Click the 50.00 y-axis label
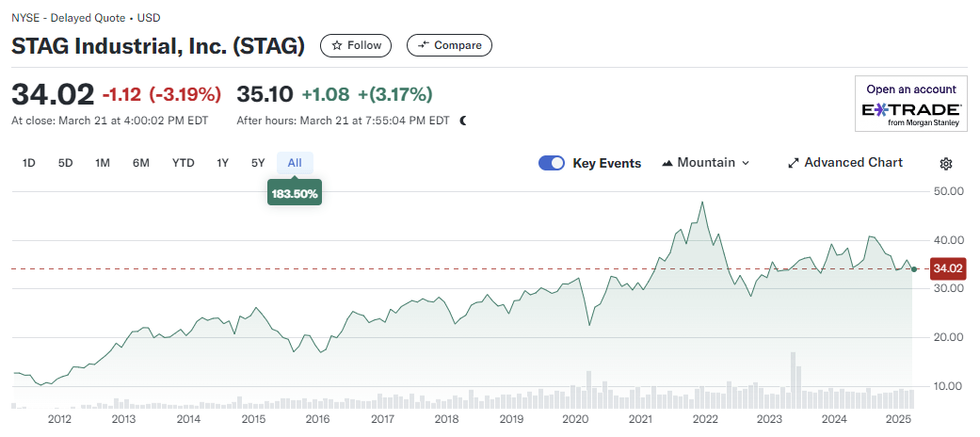The height and width of the screenshot is (437, 980). tap(949, 191)
